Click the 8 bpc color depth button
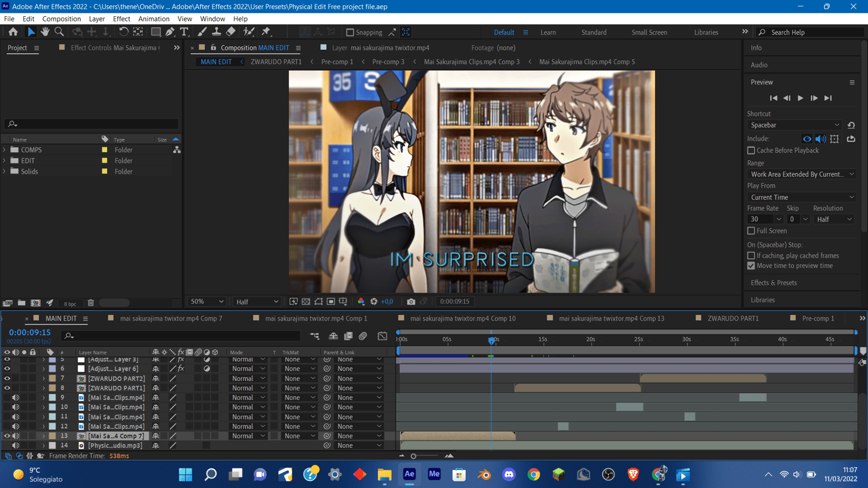Image resolution: width=868 pixels, height=488 pixels. pos(70,303)
